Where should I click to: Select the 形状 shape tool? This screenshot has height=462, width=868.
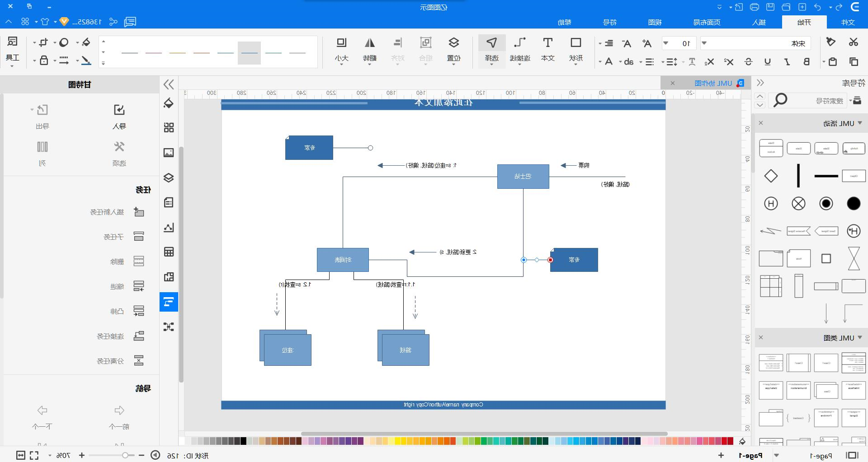(576, 50)
